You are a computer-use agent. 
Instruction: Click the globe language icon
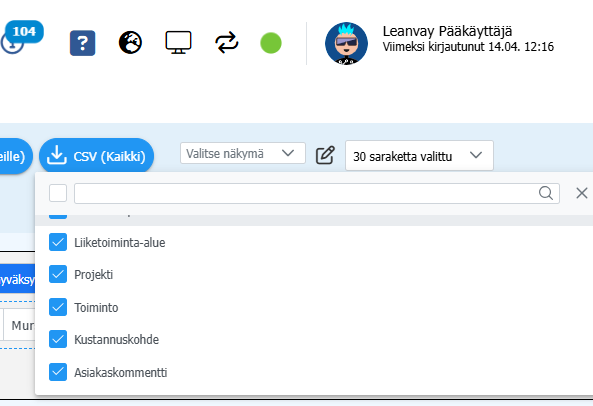[x=130, y=42]
